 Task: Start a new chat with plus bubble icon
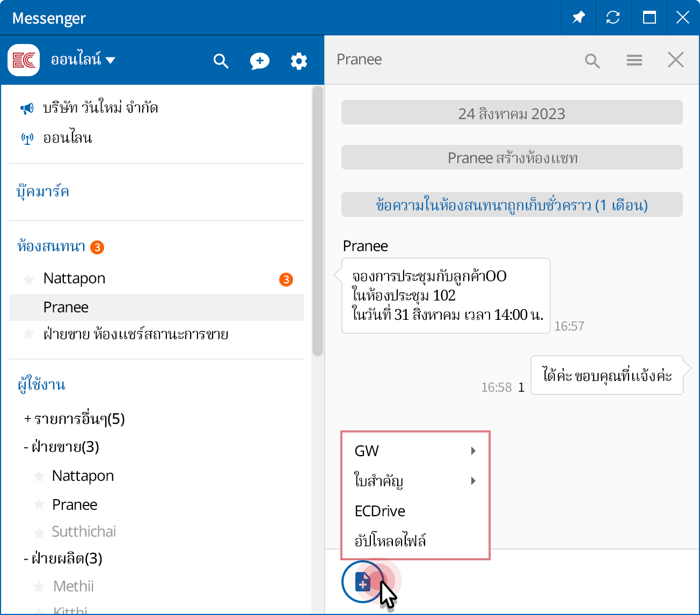tap(259, 61)
